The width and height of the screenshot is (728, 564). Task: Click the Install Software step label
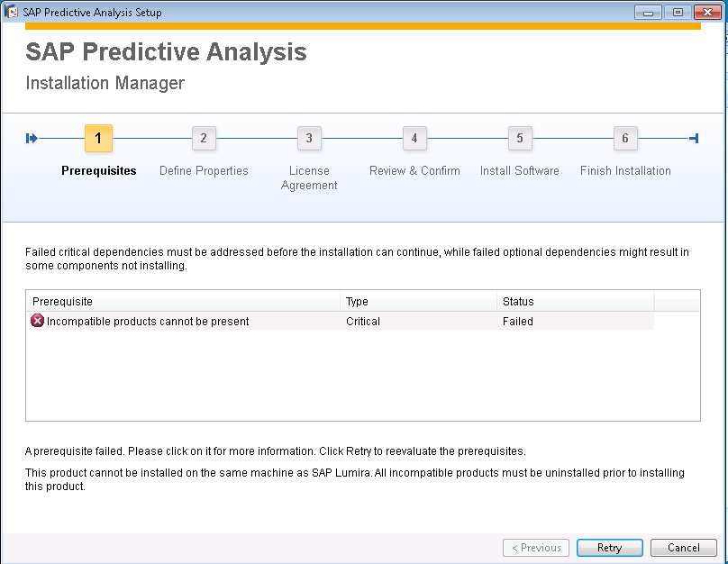pyautogui.click(x=520, y=170)
